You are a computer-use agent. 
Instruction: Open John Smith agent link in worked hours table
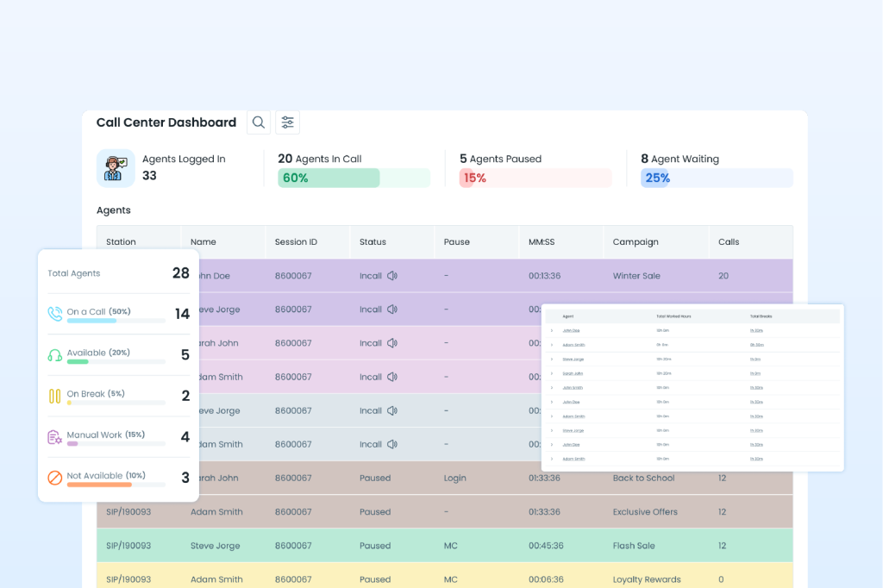pos(572,388)
